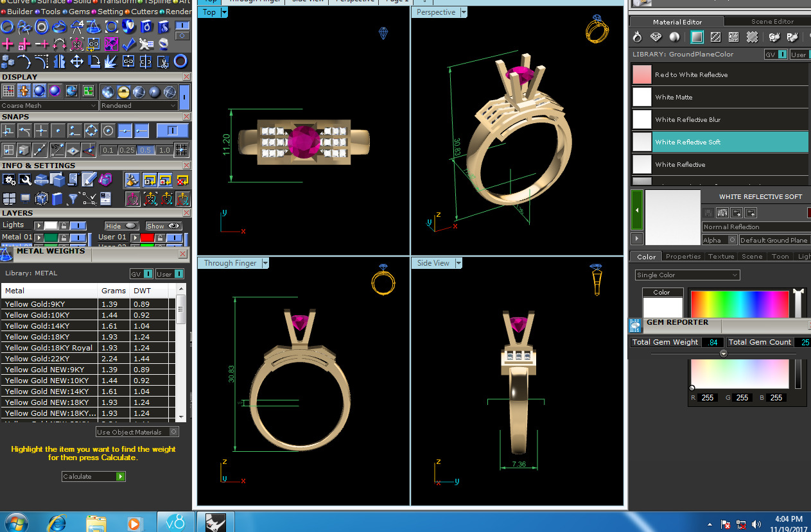Open the Coarse Mesh dropdown
This screenshot has width=811, height=532.
49,105
